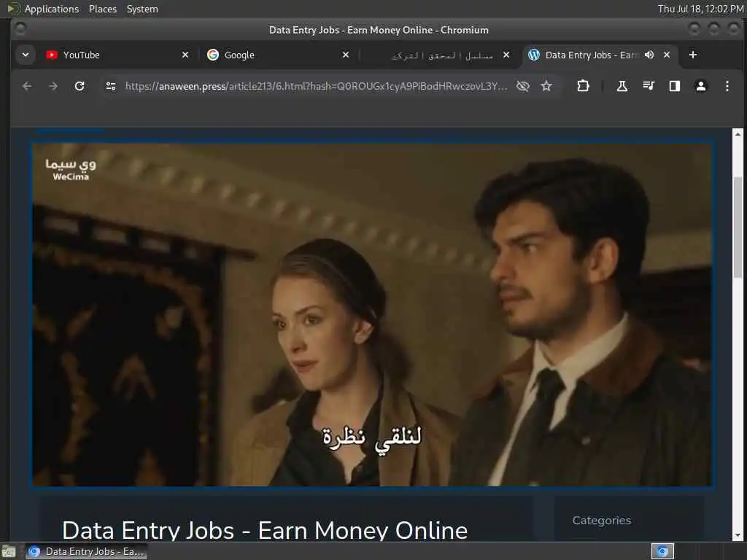The height and width of the screenshot is (560, 747).
Task: Click the video player frame
Action: point(372,315)
